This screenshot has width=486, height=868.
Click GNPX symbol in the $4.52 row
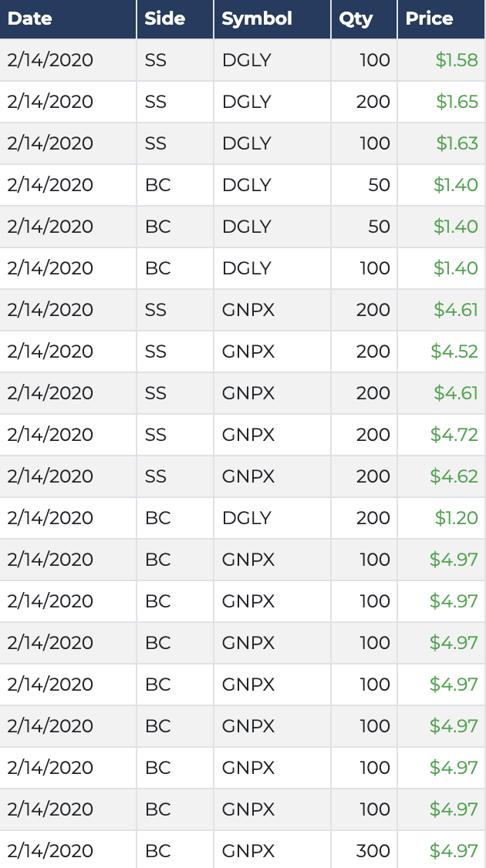248,352
